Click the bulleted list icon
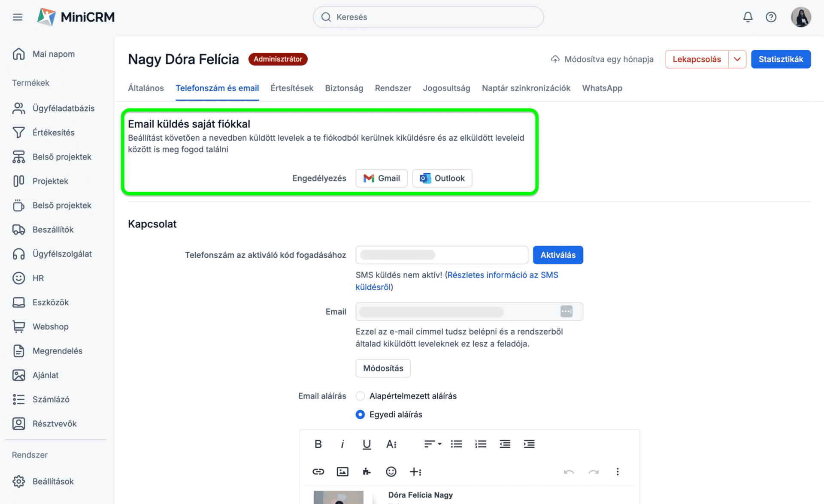Viewport: 824px width, 504px height. [x=456, y=444]
